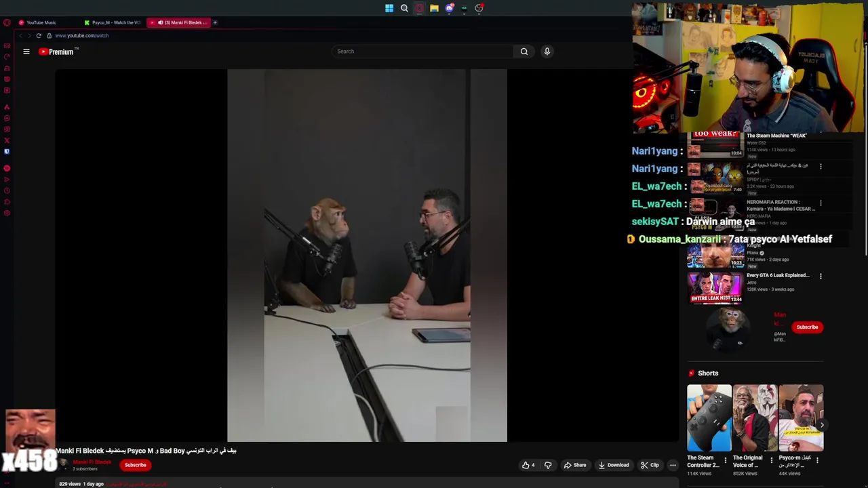Screen dimensions: 868x488
Task: Open a new browser tab
Action: 215,22
